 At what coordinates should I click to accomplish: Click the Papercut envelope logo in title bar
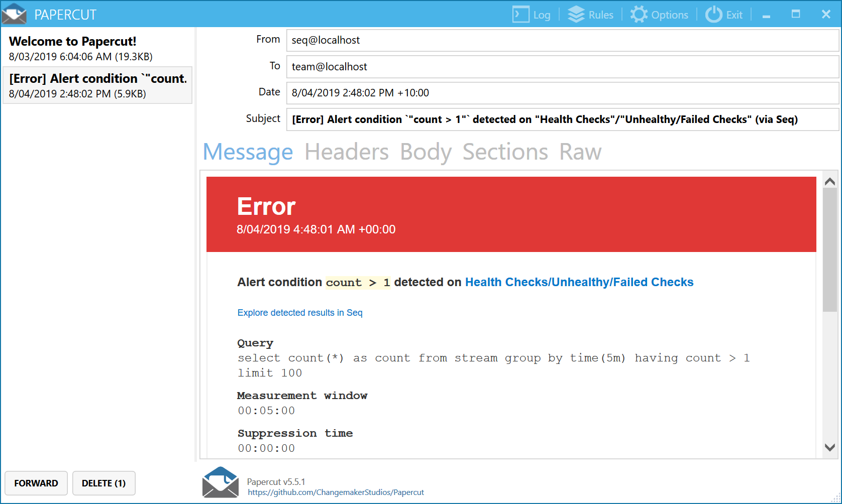pyautogui.click(x=14, y=14)
